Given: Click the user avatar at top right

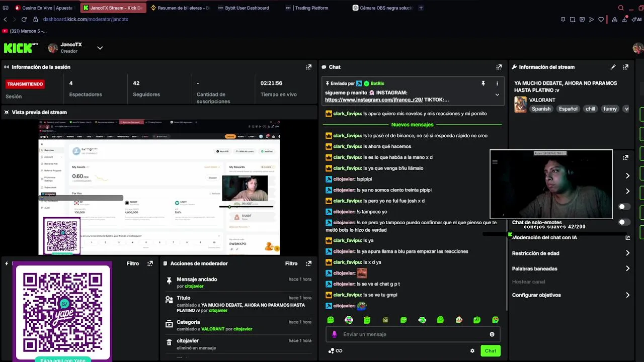Looking at the screenshot, I should (x=638, y=48).
